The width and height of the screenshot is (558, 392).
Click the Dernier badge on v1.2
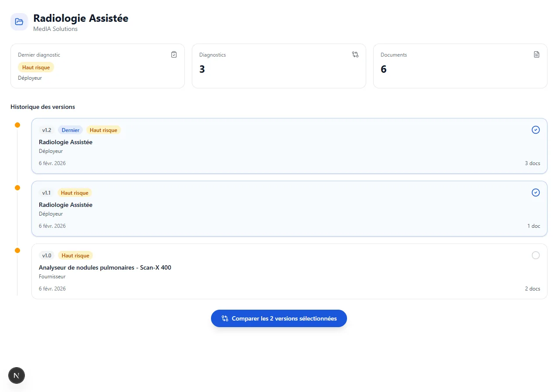70,130
